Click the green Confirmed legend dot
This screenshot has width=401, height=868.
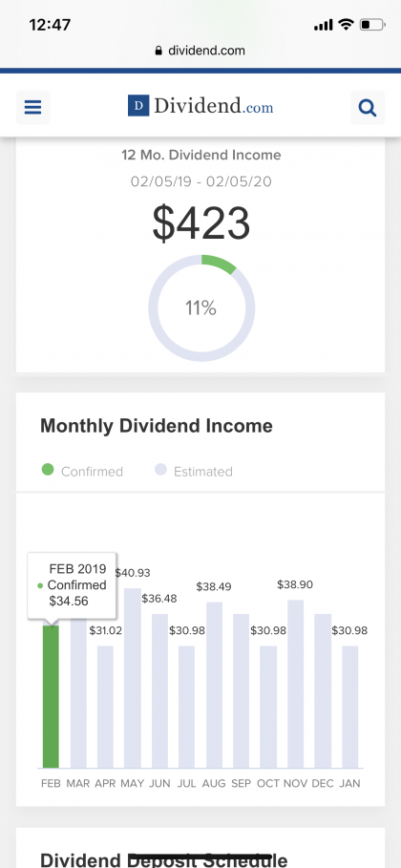pyautogui.click(x=48, y=470)
